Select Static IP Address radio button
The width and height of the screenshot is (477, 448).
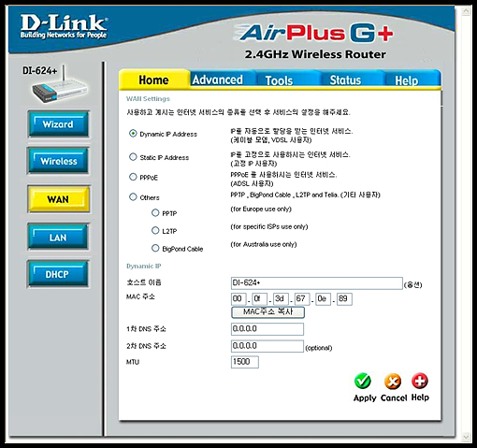(133, 157)
